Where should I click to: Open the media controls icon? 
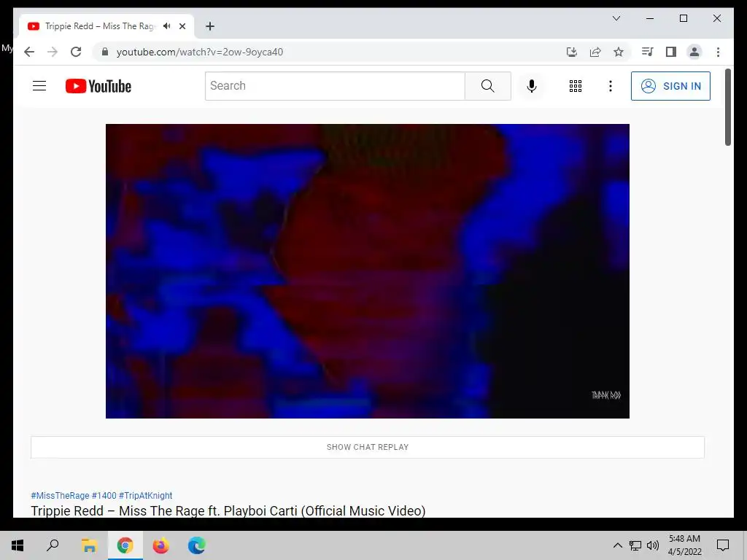(x=647, y=52)
